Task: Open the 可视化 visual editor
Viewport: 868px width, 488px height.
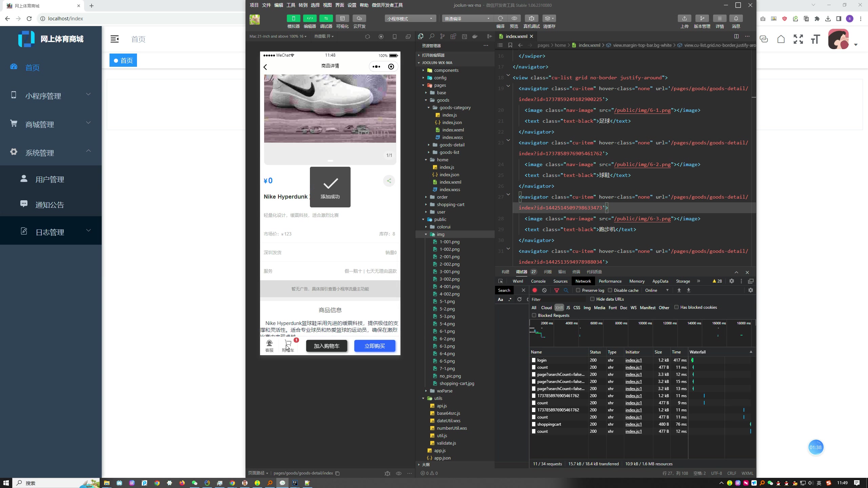Action: pos(342,18)
